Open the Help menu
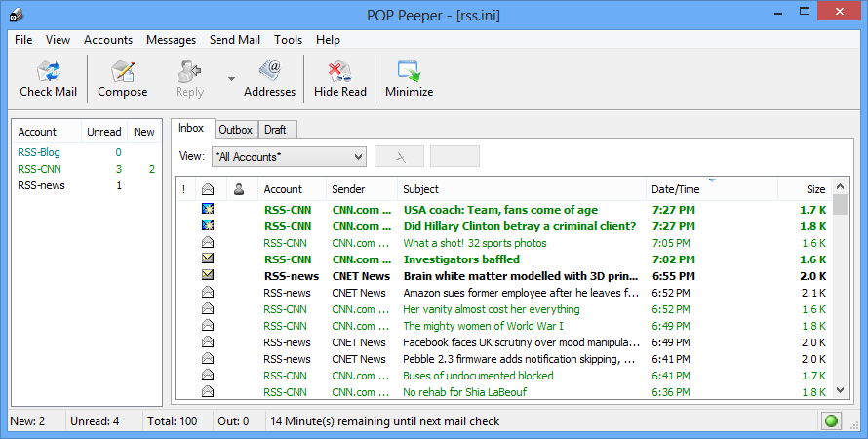 [328, 40]
